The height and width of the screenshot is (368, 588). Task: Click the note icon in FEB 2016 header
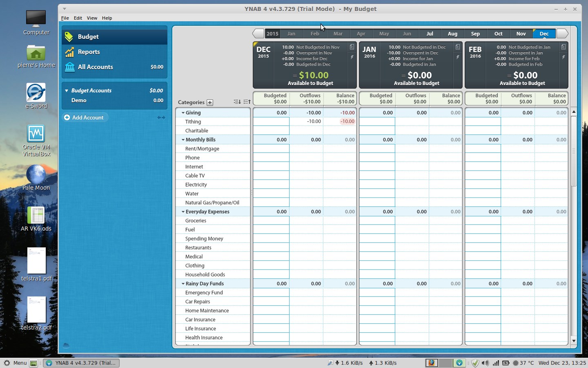coord(563,47)
